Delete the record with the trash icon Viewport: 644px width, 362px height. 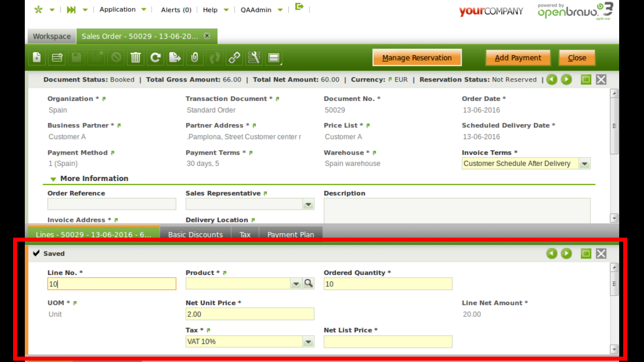coord(136,58)
